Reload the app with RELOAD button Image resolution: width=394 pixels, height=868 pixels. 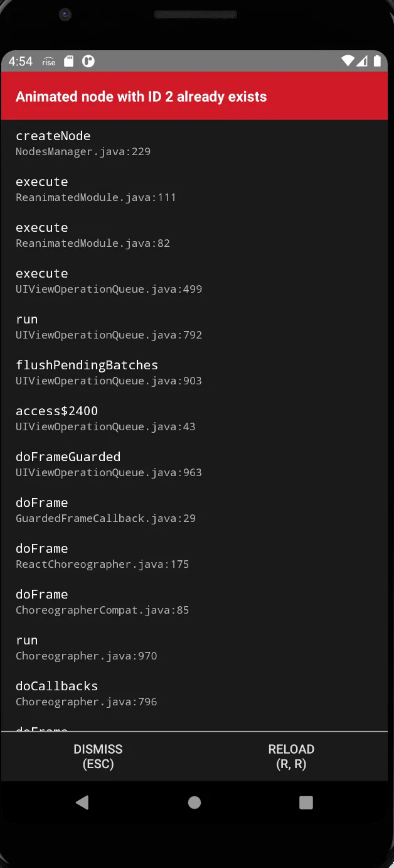[291, 756]
